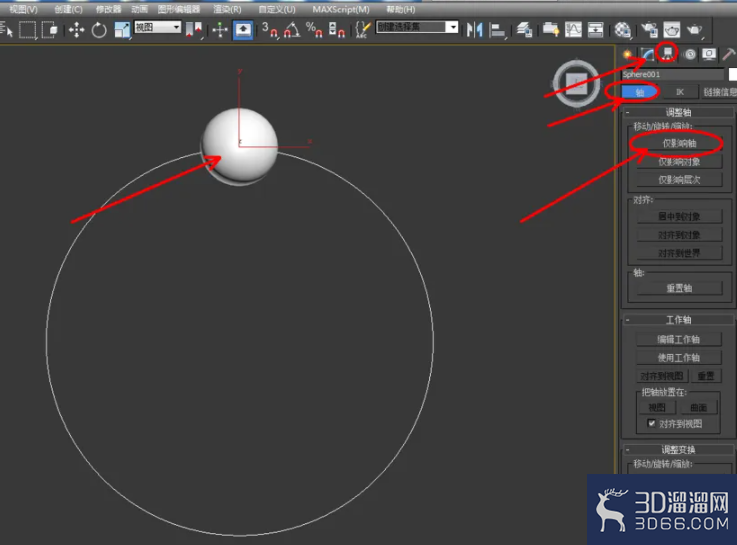Click the 对齐到世界 button

[x=679, y=253]
